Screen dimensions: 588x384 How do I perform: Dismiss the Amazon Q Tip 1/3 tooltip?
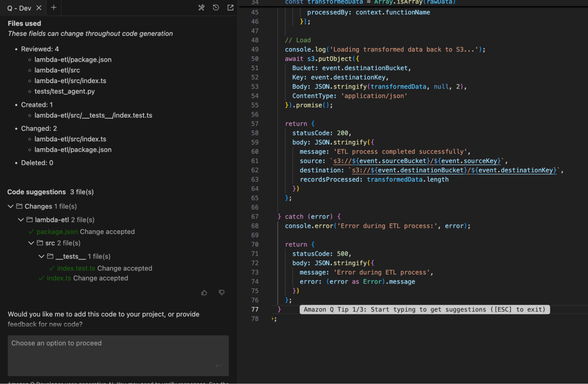tap(424, 309)
